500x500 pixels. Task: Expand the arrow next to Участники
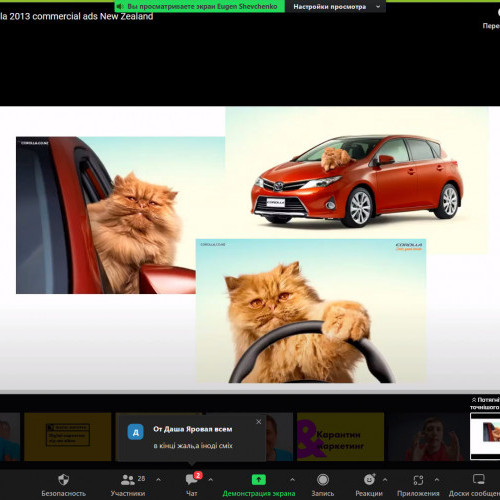click(x=158, y=480)
